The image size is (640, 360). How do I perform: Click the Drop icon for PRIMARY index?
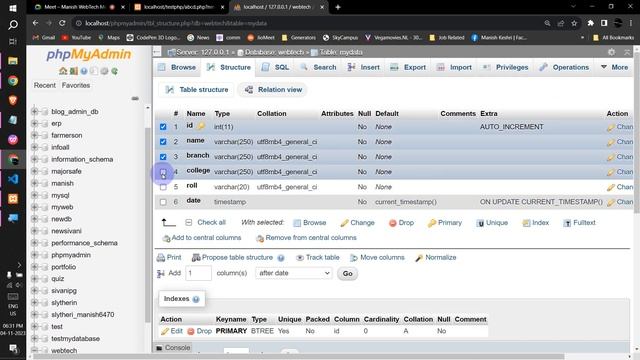coord(191,331)
